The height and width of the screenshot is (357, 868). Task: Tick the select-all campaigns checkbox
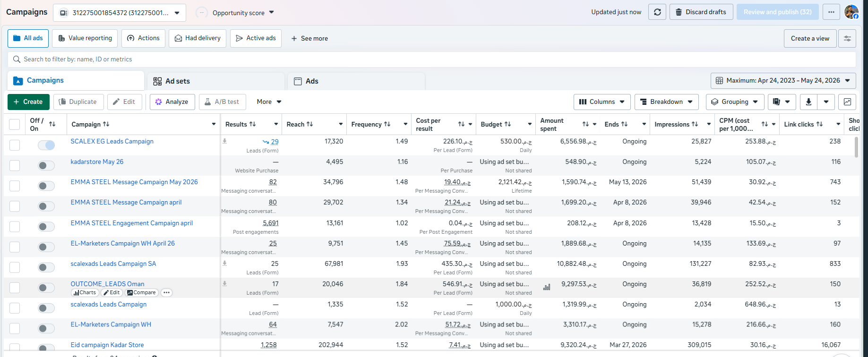pyautogui.click(x=15, y=124)
